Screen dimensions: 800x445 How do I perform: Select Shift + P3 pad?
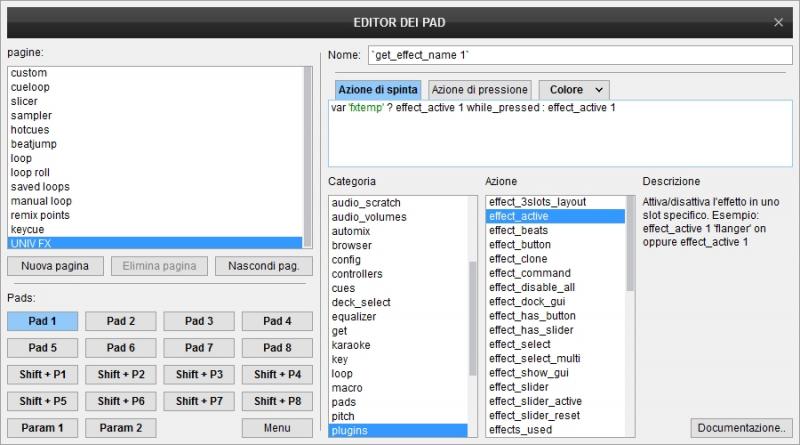coord(199,374)
